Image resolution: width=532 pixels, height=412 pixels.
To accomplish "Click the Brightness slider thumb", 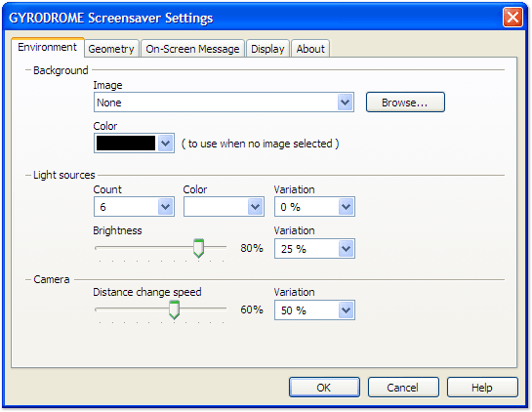I will point(198,248).
